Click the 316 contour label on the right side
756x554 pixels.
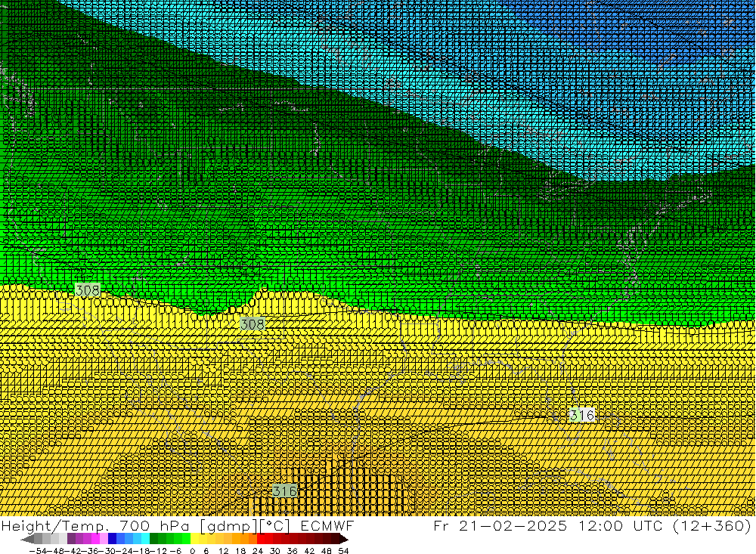(x=582, y=415)
